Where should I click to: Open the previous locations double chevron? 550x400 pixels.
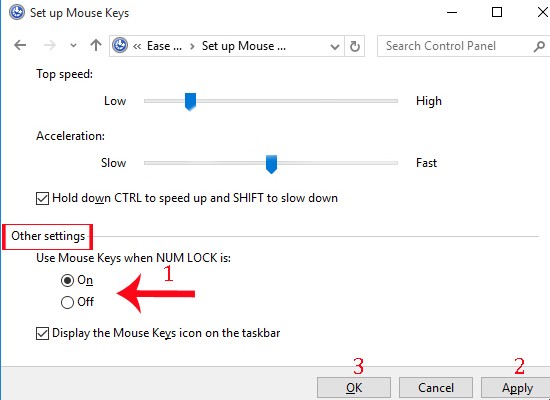137,46
